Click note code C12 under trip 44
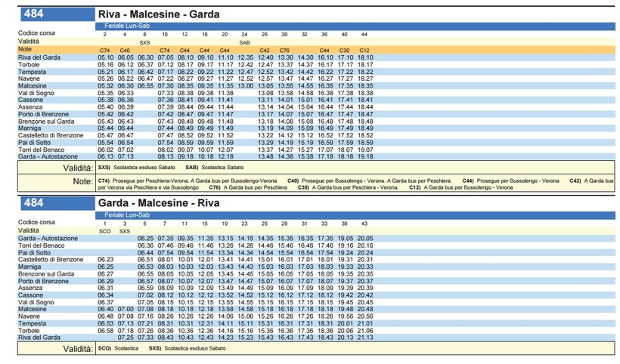 coord(364,51)
